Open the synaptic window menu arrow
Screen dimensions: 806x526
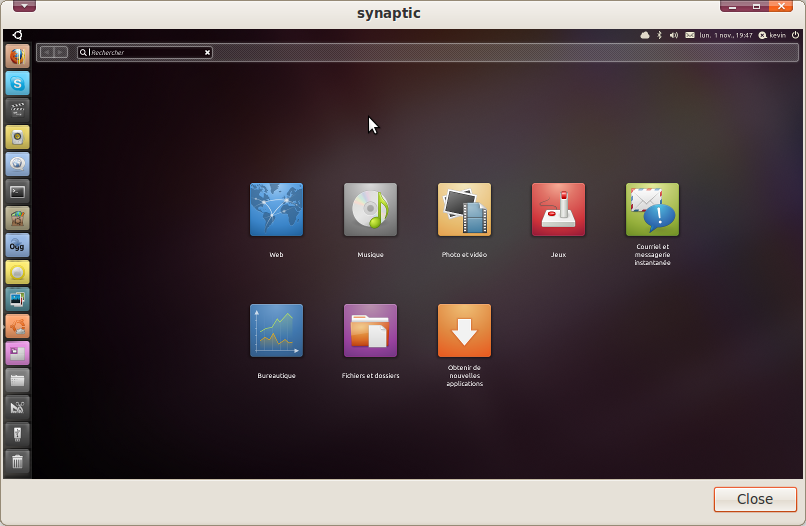tap(24, 6)
